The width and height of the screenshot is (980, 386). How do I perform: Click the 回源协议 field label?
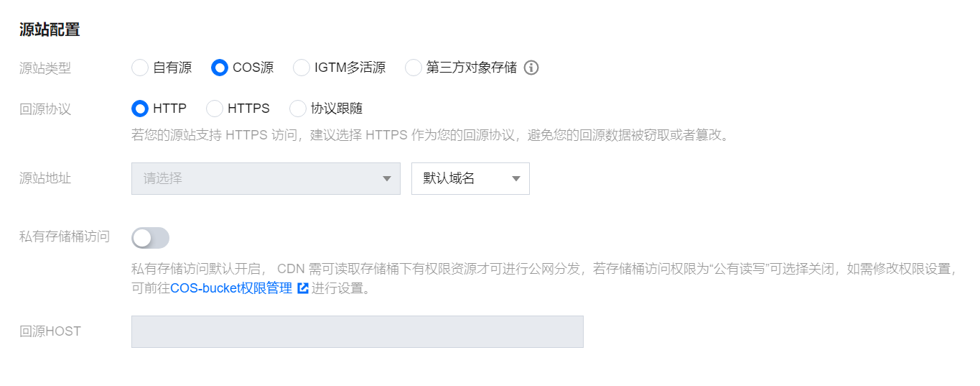pyautogui.click(x=45, y=109)
